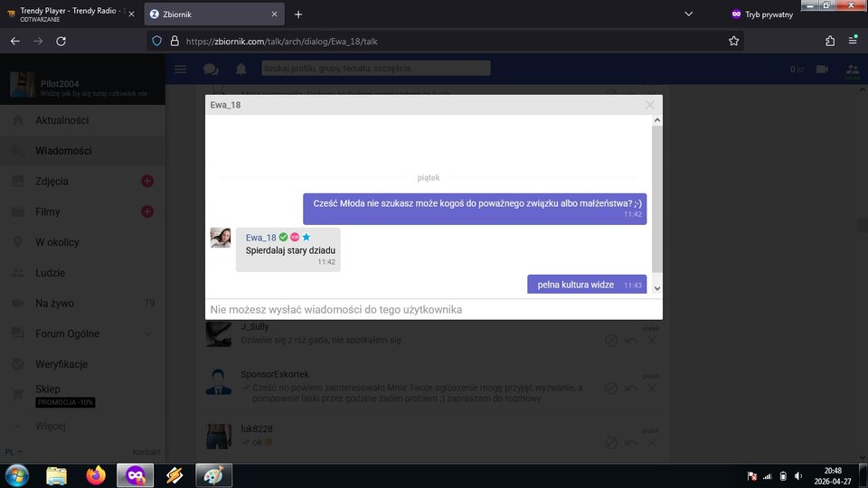Expand the Więcej sidebar section
868x488 pixels.
(x=18, y=425)
